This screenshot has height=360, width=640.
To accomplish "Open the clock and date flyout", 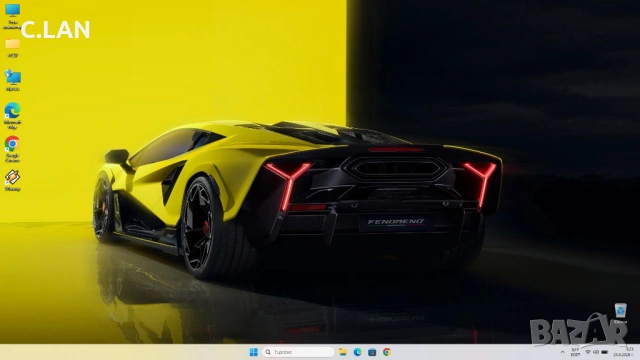I will click(623, 352).
